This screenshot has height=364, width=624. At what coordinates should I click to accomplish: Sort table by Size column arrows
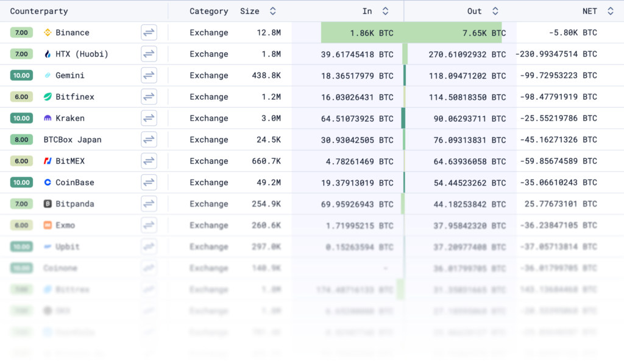tap(272, 11)
